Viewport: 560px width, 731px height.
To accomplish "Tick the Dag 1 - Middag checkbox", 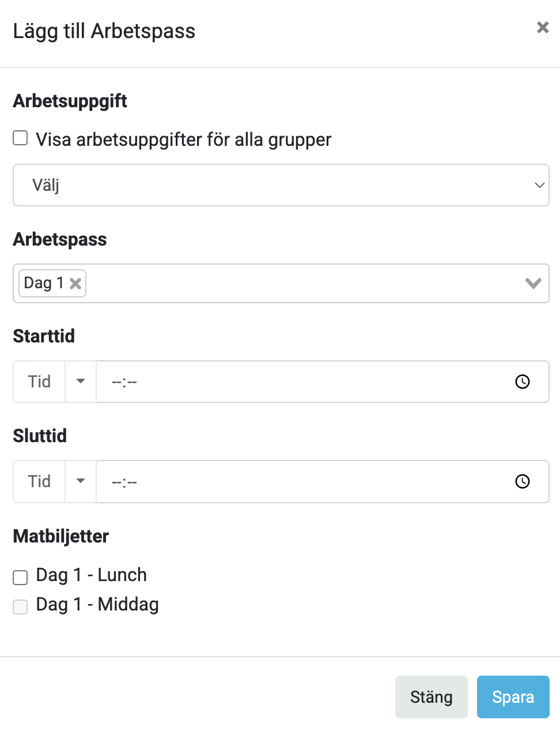I will 21,606.
